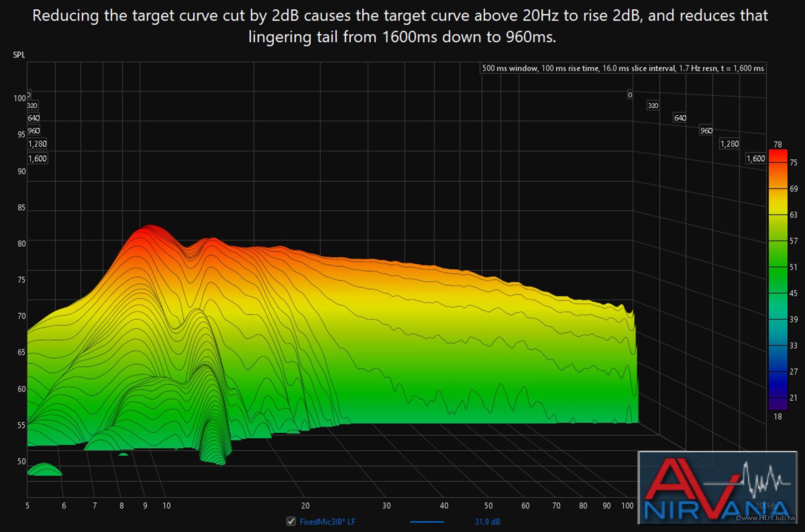The image size is (805, 532).
Task: Click the 960 time label on right axis
Action: click(706, 131)
